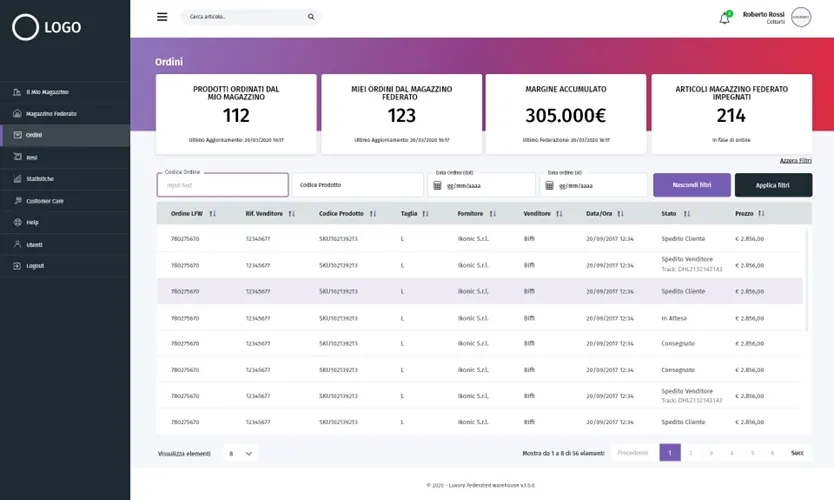The height and width of the screenshot is (500, 834).
Task: Sort by Stato column arrows
Action: [x=687, y=214]
